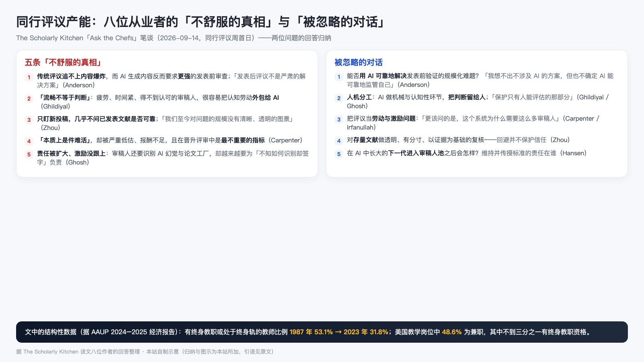Click the highlighted figure 2023 年 31.8%
Image resolution: width=644 pixels, height=362 pixels.
coord(366,332)
